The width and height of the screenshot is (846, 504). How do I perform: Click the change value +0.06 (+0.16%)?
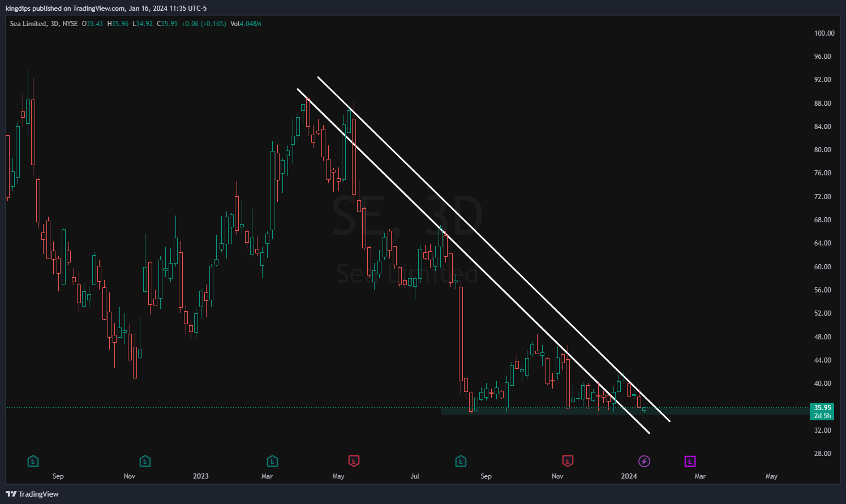(204, 24)
